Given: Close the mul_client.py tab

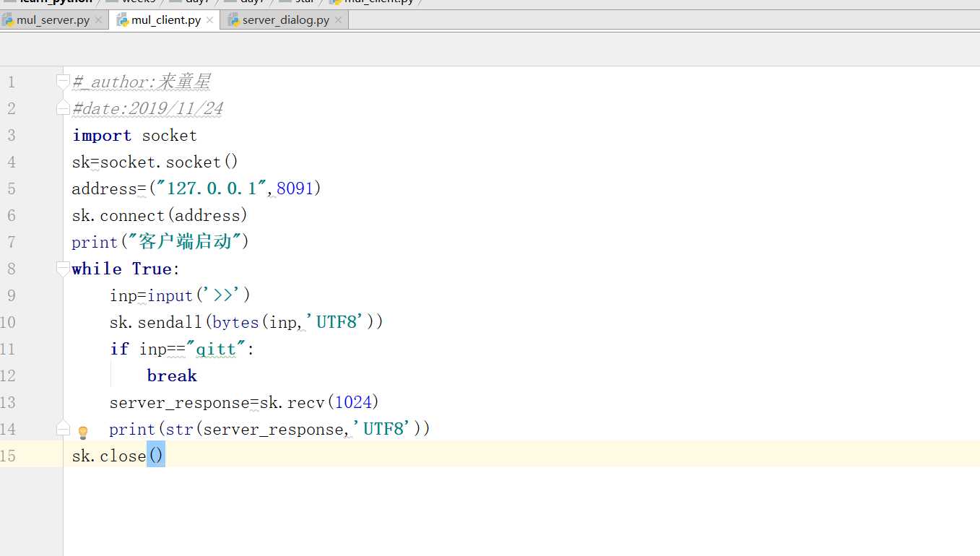Looking at the screenshot, I should pyautogui.click(x=209, y=20).
